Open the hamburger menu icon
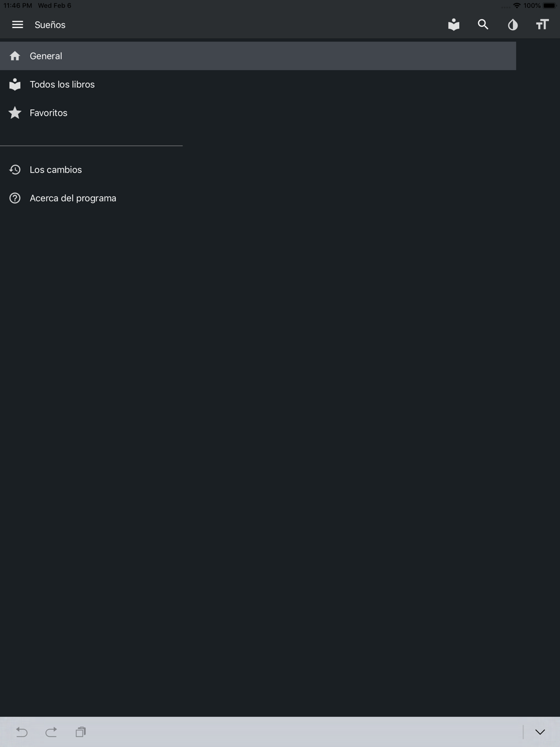The width and height of the screenshot is (560, 747). coord(17,25)
